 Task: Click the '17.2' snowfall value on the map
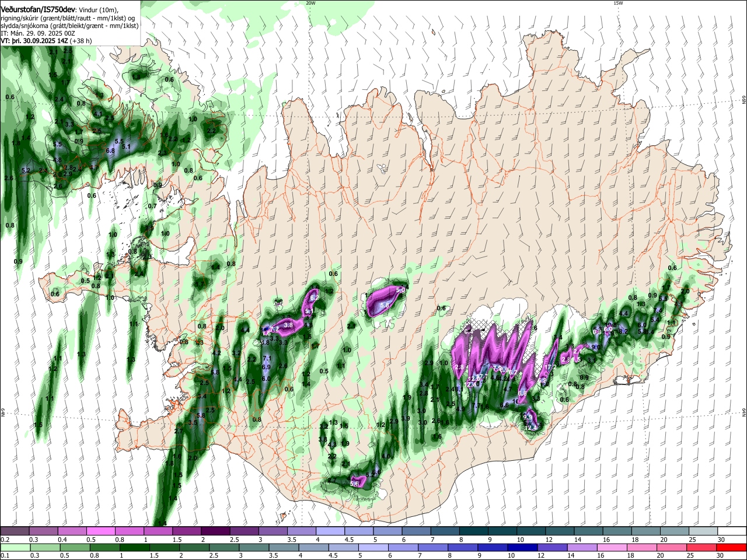click(x=550, y=367)
